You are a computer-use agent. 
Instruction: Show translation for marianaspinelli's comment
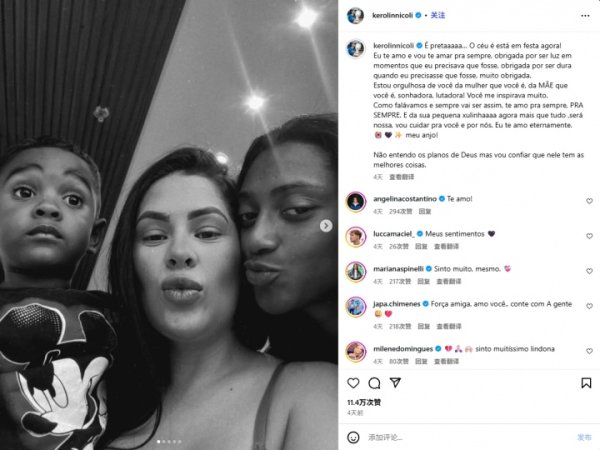pyautogui.click(x=449, y=281)
